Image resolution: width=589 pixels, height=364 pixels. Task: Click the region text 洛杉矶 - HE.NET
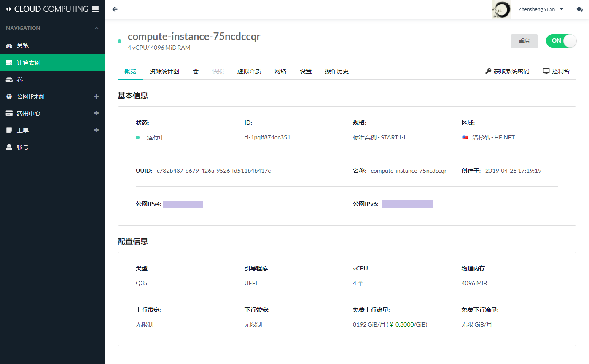(x=494, y=137)
